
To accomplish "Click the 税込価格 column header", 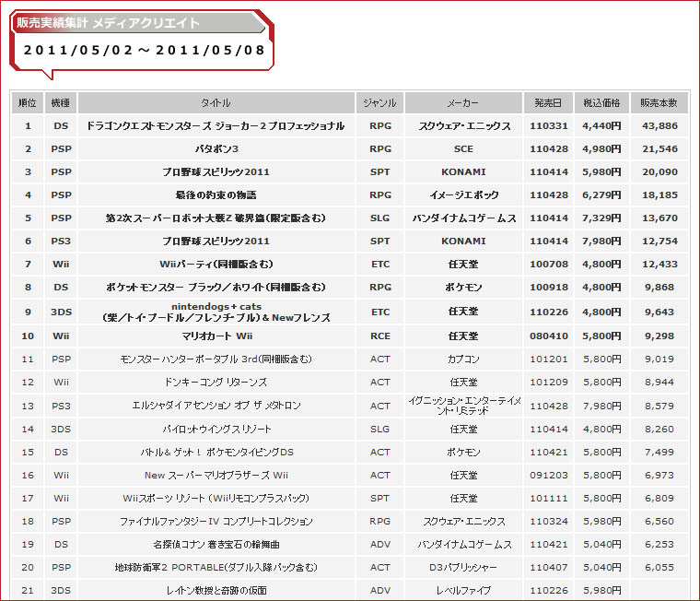I will tap(601, 102).
